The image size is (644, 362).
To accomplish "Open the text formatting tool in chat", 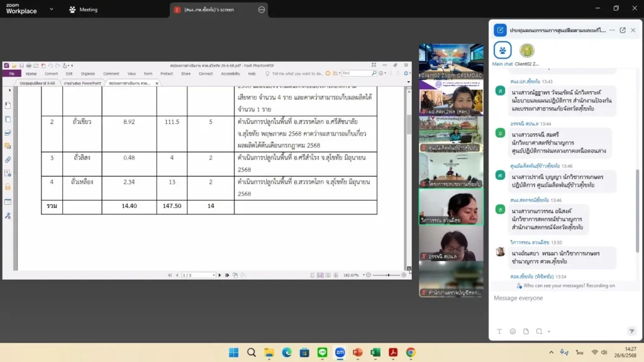I will pos(499,332).
